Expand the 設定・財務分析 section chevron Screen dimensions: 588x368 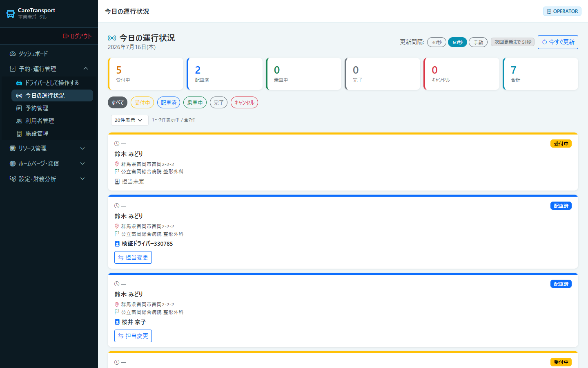click(82, 179)
